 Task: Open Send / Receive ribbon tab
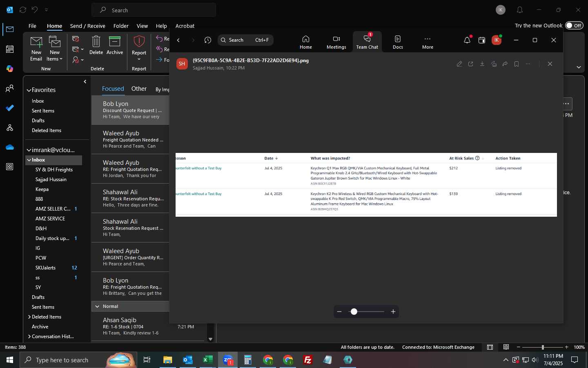click(88, 26)
